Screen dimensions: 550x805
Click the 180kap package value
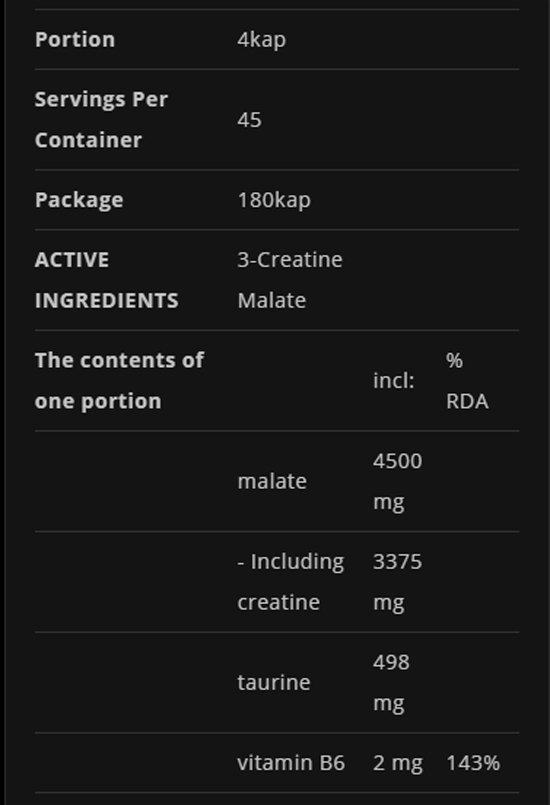pos(274,200)
